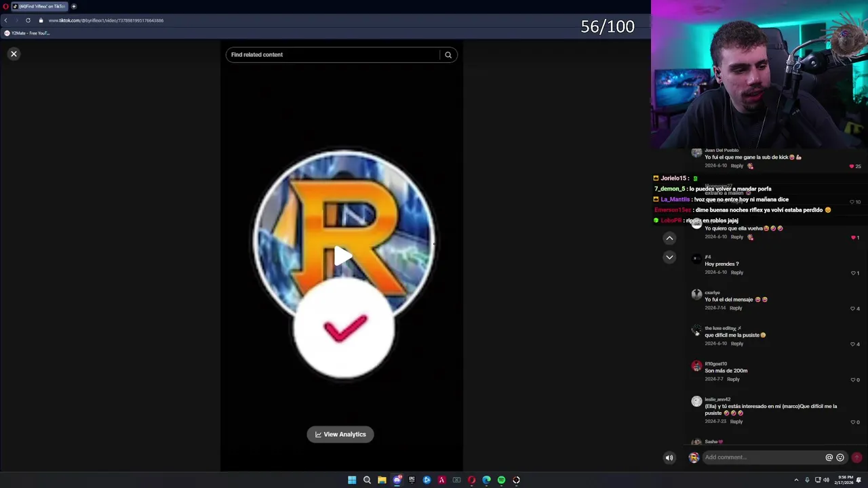
Task: Go to previous video with up chevron
Action: (669, 238)
